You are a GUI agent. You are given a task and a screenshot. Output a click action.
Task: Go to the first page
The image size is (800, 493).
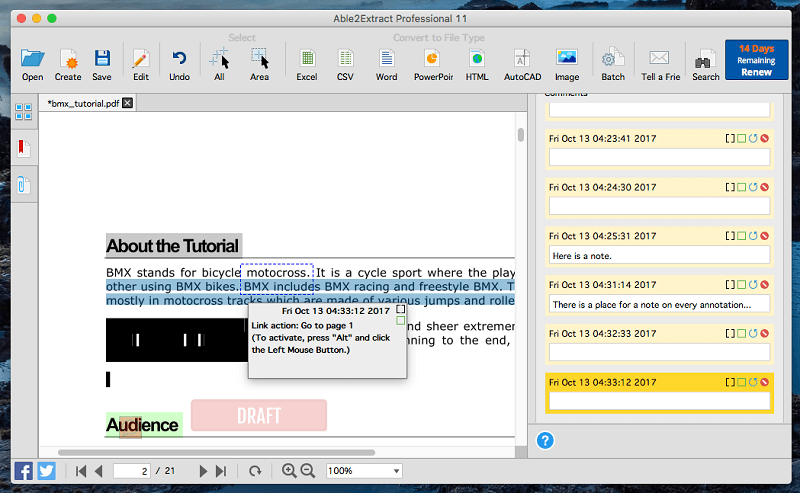point(81,471)
